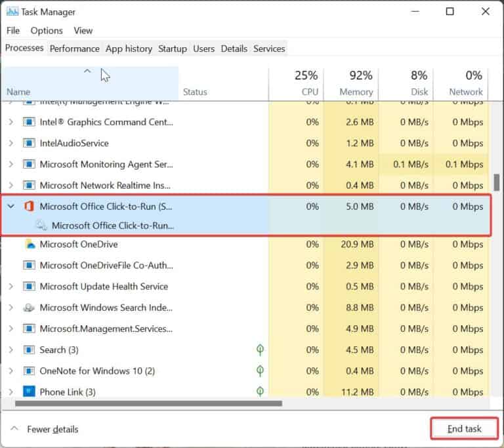Sort by the Memory column header
Screen dimensions: 504x448
pyautogui.click(x=351, y=83)
